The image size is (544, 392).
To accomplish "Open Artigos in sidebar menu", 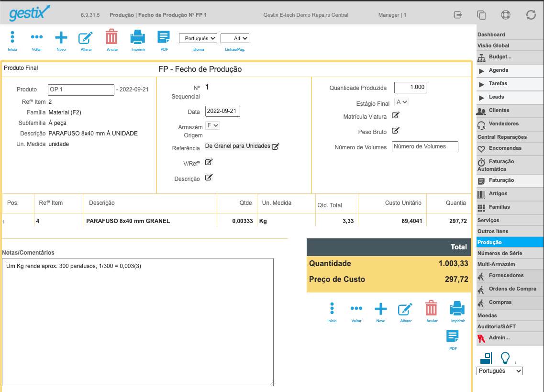I will 510,194.
